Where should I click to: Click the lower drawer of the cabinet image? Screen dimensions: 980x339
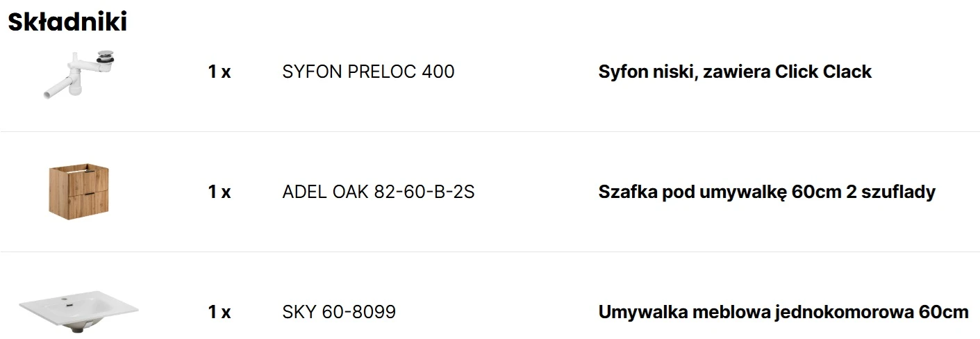click(x=79, y=203)
